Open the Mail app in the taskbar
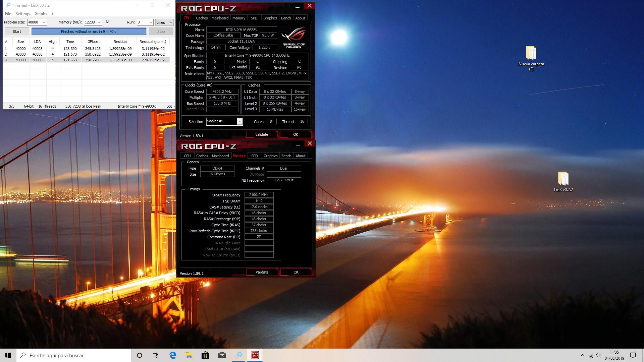 [222, 355]
